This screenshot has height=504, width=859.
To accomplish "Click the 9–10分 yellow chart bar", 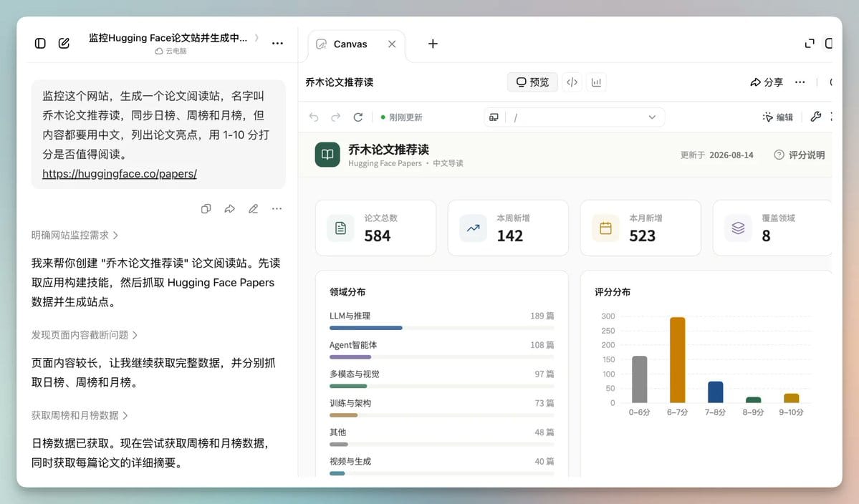I will [791, 398].
